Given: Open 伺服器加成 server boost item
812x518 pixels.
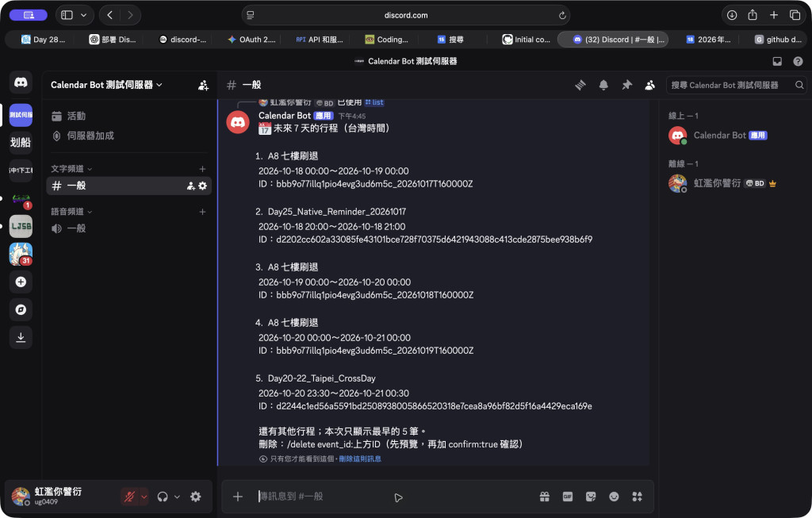Looking at the screenshot, I should (x=129, y=136).
